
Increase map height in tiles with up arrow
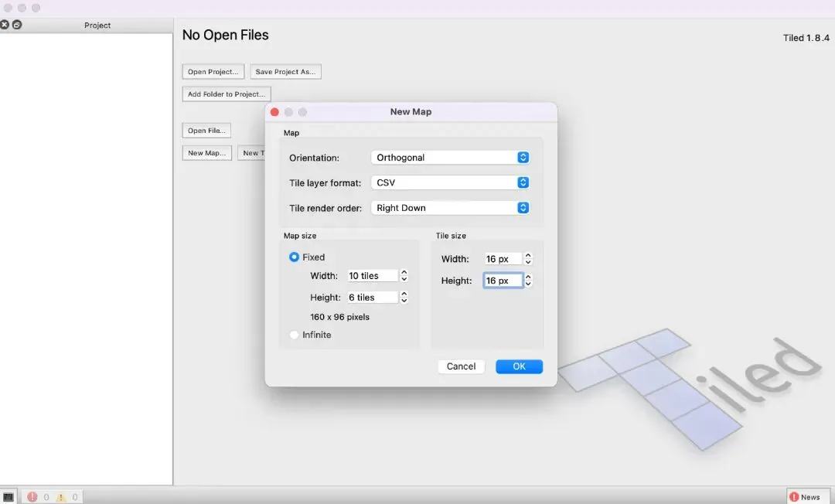(404, 294)
